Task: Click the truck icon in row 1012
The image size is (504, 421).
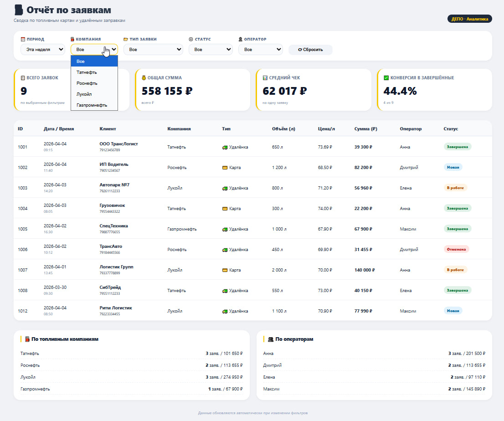Action: pyautogui.click(x=225, y=311)
